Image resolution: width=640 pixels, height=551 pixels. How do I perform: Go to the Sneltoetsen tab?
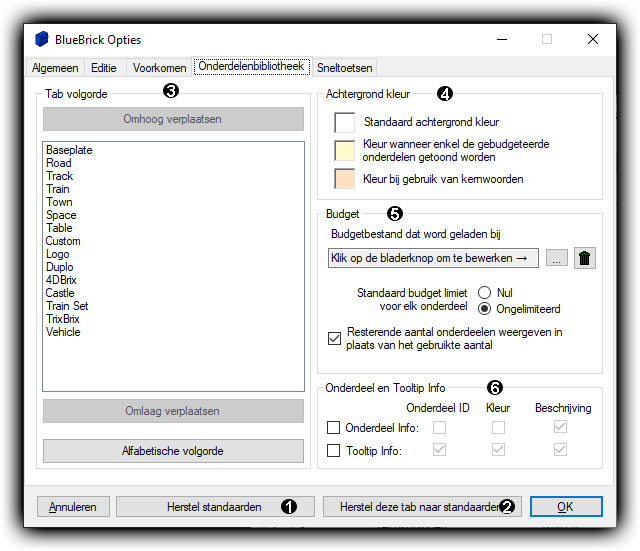tap(344, 68)
